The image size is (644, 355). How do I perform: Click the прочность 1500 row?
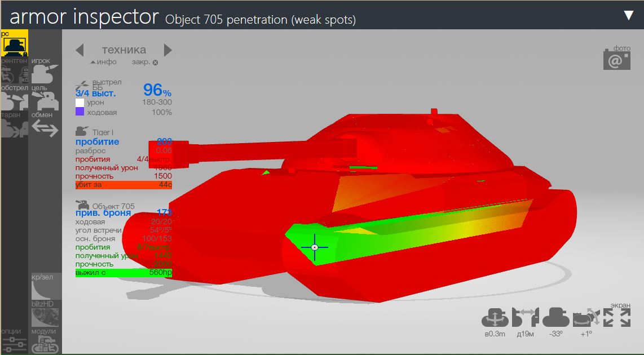tap(123, 176)
